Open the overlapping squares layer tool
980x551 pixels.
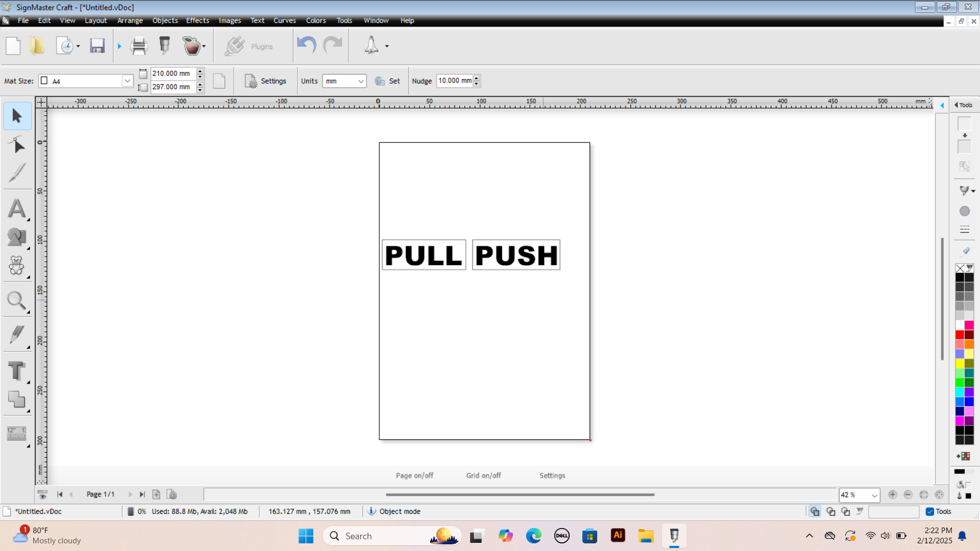17,399
